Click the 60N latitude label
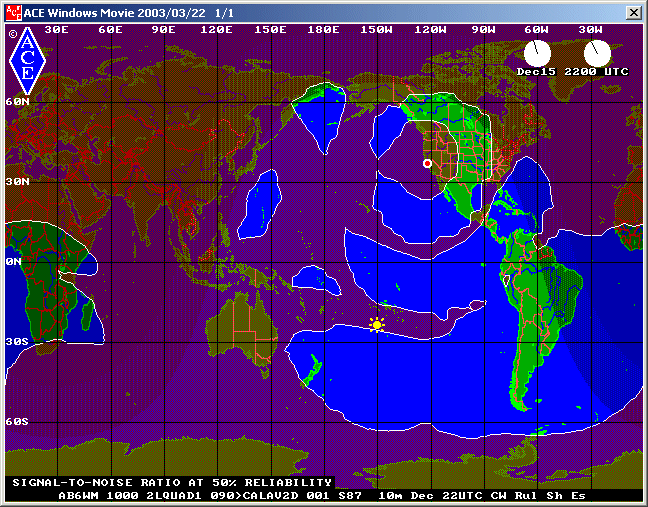Screen dimensions: 648x507 click(x=18, y=102)
